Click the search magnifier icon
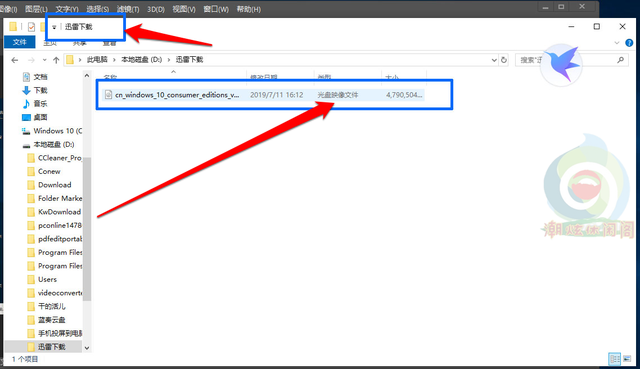Viewport: 640px width, 369px height. (620, 60)
